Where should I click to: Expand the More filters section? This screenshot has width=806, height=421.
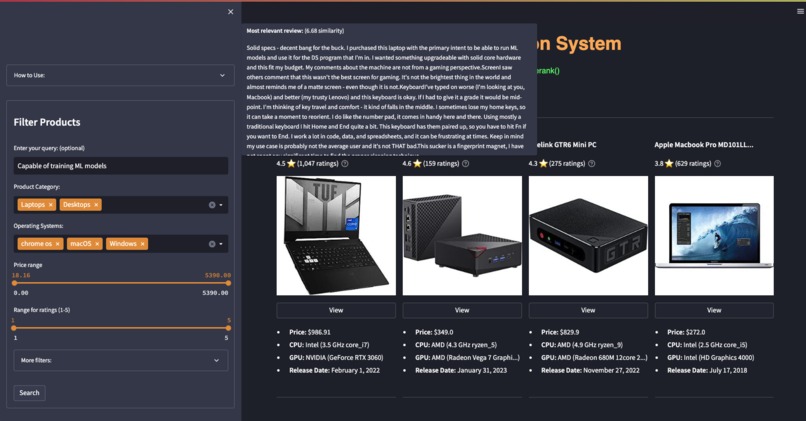click(120, 360)
